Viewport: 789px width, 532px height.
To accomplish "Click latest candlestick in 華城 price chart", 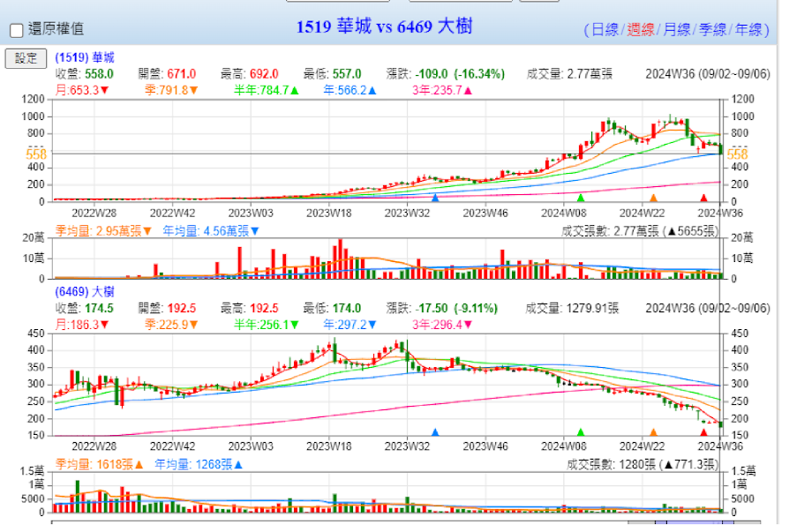I will pyautogui.click(x=720, y=149).
